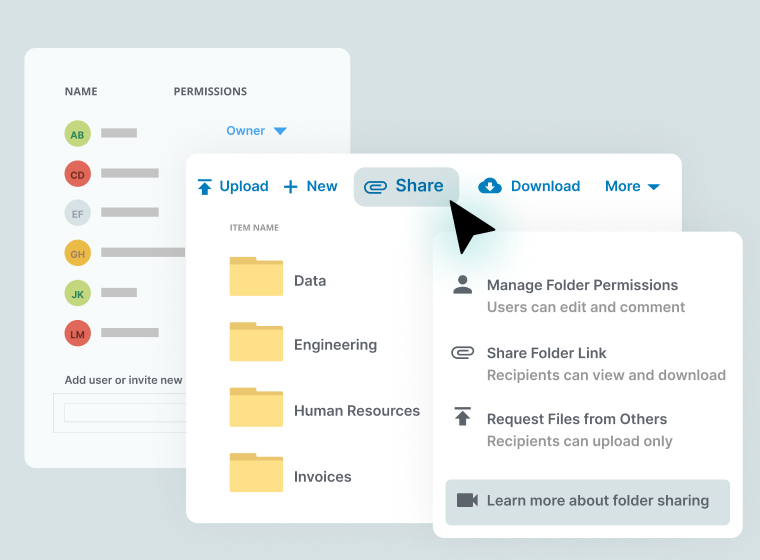The width and height of the screenshot is (760, 560).
Task: Click the video camera icon in Learn more
Action: coord(467,500)
